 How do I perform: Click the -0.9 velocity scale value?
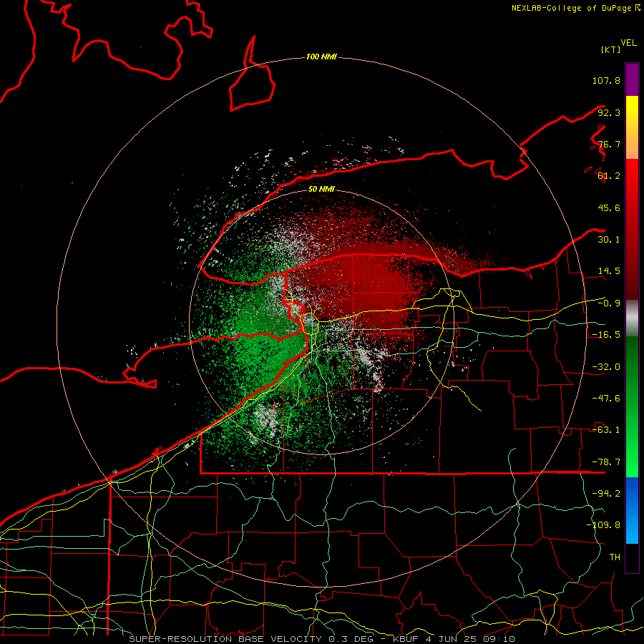[x=609, y=303]
